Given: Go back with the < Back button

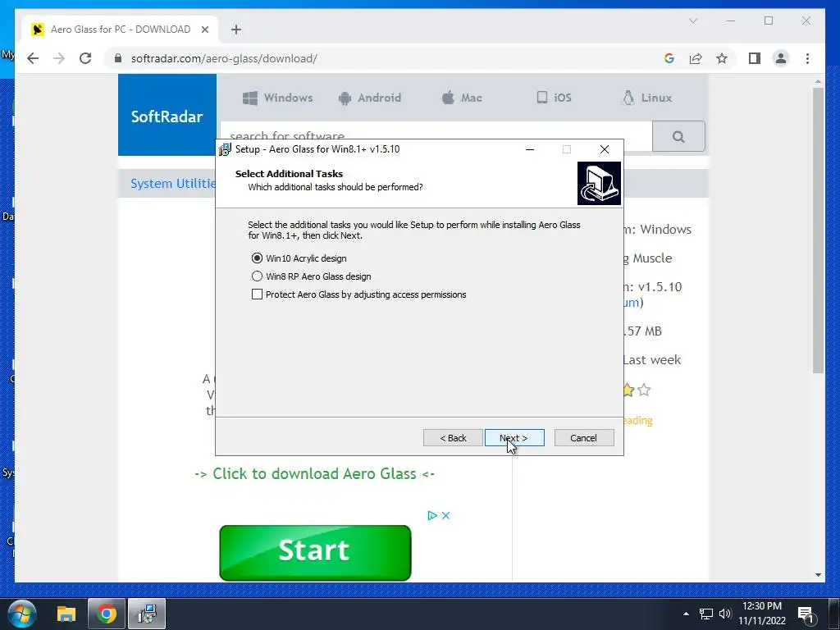Looking at the screenshot, I should click(x=453, y=438).
